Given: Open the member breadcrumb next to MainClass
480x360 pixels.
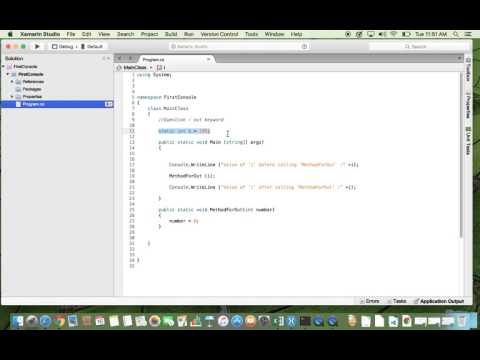Looking at the screenshot, I should (161, 68).
